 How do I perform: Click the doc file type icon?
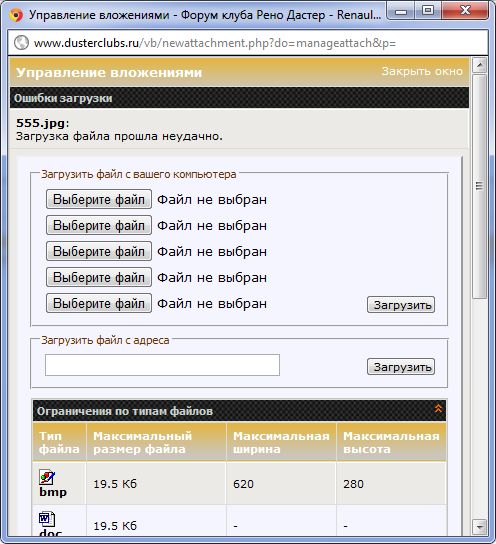[x=46, y=519]
